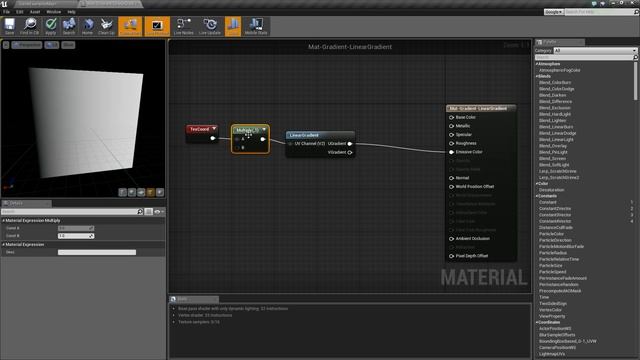Toggle Live Update in the toolbar

tap(210, 26)
